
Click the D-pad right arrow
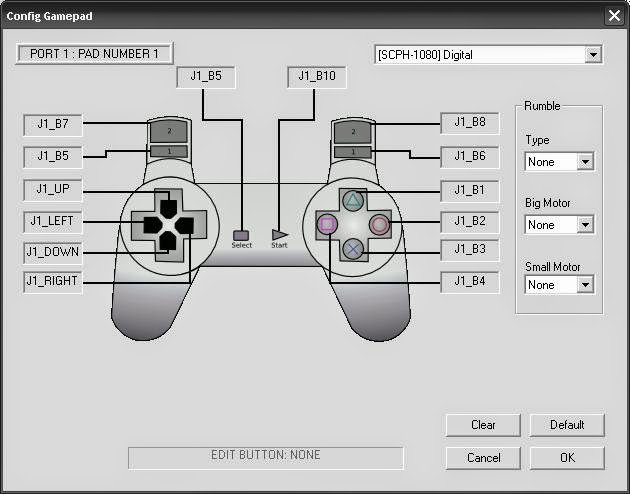[x=185, y=225]
